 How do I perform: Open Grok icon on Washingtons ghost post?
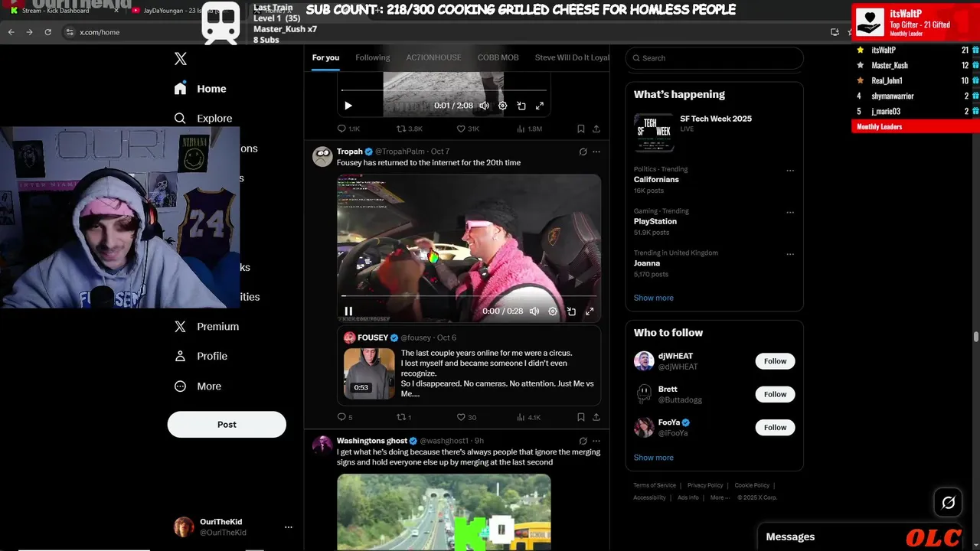point(583,441)
